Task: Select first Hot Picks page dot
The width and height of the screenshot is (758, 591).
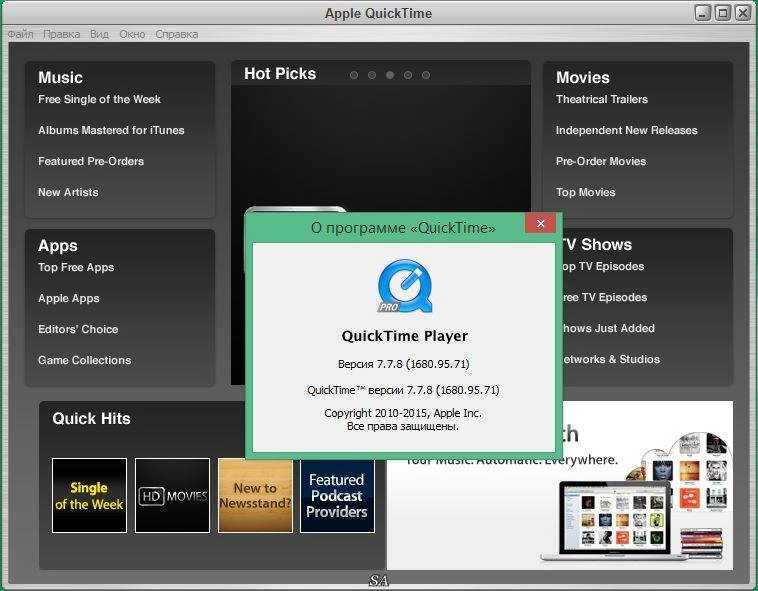Action: (354, 75)
